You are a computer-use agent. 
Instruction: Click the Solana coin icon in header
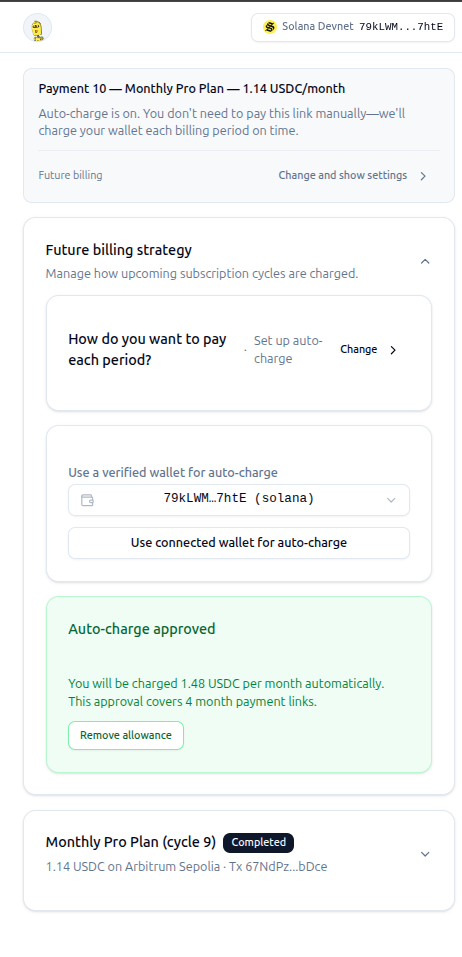click(x=269, y=27)
